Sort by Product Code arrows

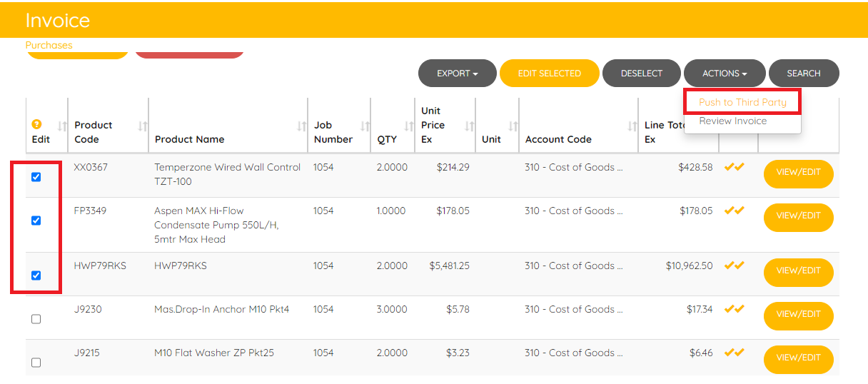tap(142, 126)
